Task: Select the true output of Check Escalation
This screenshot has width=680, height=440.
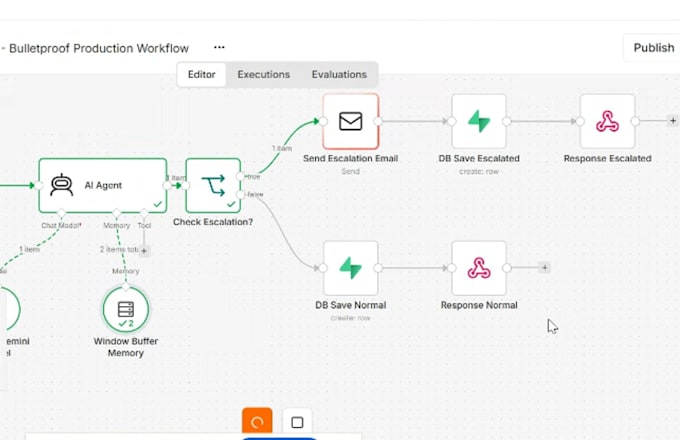Action: 241,176
